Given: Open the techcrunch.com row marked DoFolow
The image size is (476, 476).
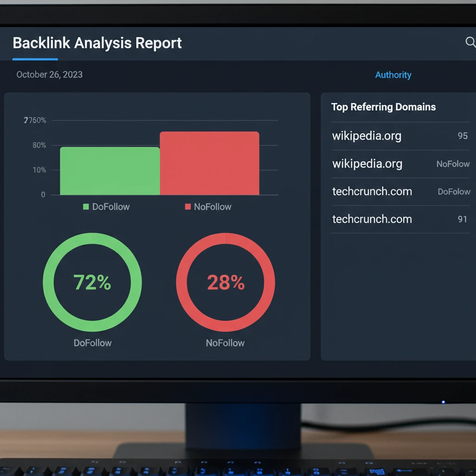Looking at the screenshot, I should tap(372, 192).
